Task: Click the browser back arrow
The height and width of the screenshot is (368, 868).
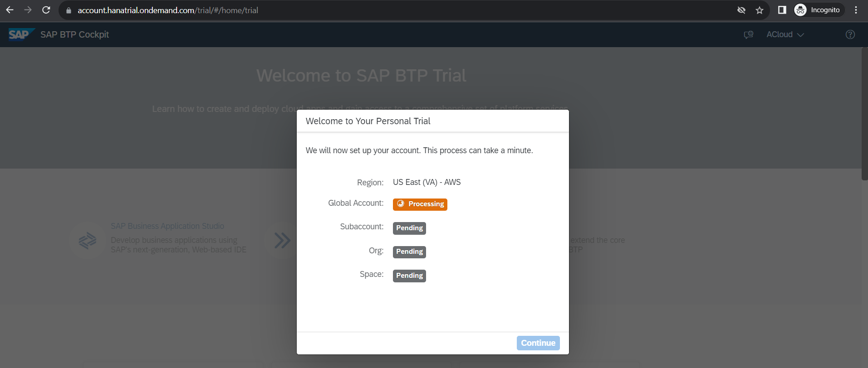Action: pos(10,10)
